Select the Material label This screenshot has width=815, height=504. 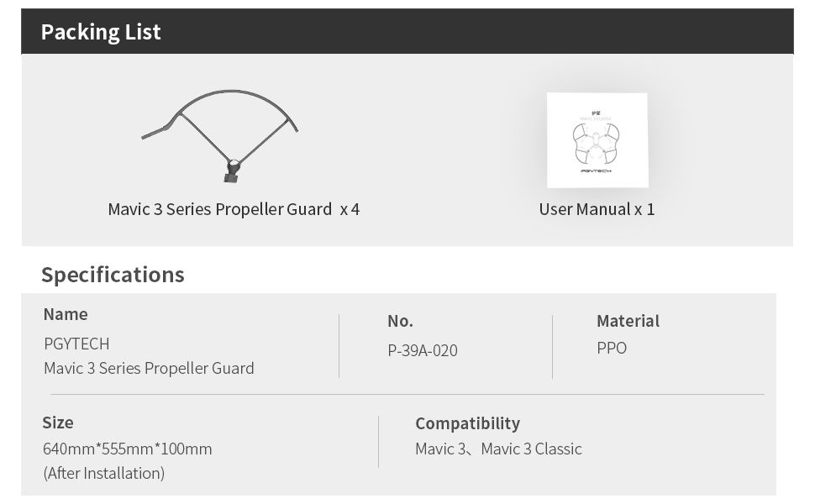coord(628,321)
